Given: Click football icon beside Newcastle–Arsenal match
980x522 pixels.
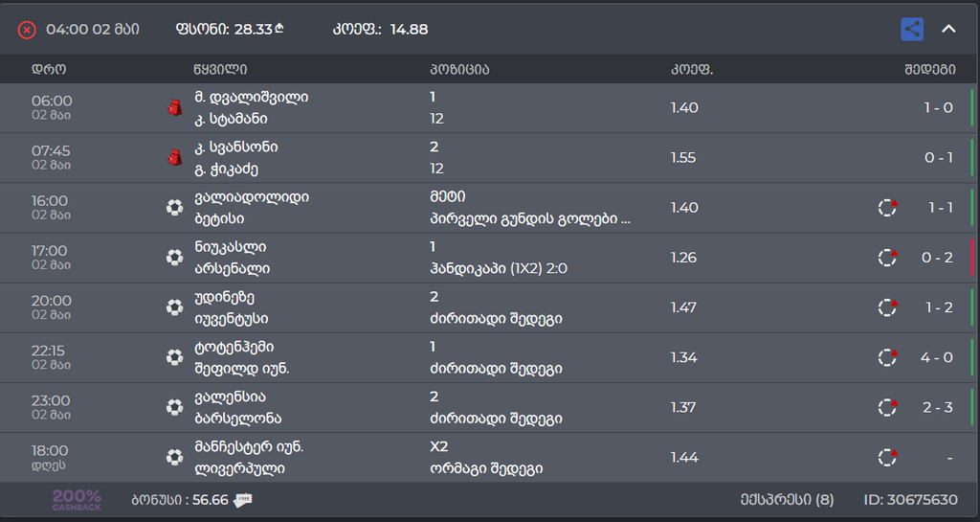Looking at the screenshot, I should [x=174, y=258].
